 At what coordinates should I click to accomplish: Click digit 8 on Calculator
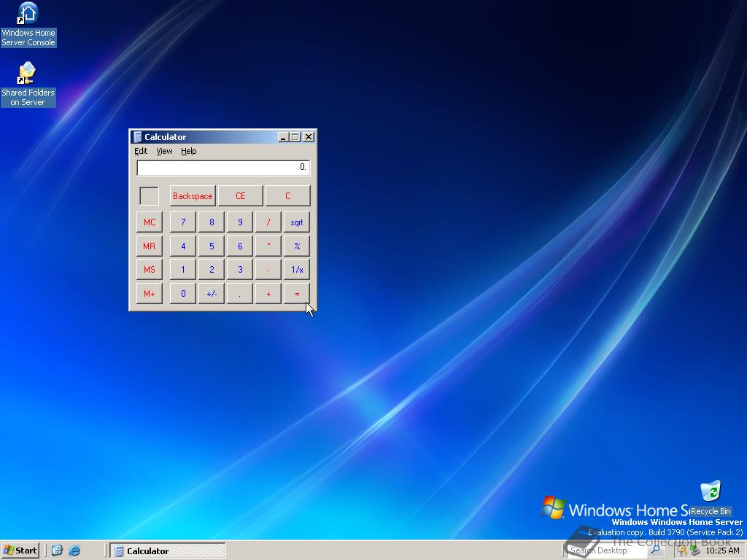[212, 222]
